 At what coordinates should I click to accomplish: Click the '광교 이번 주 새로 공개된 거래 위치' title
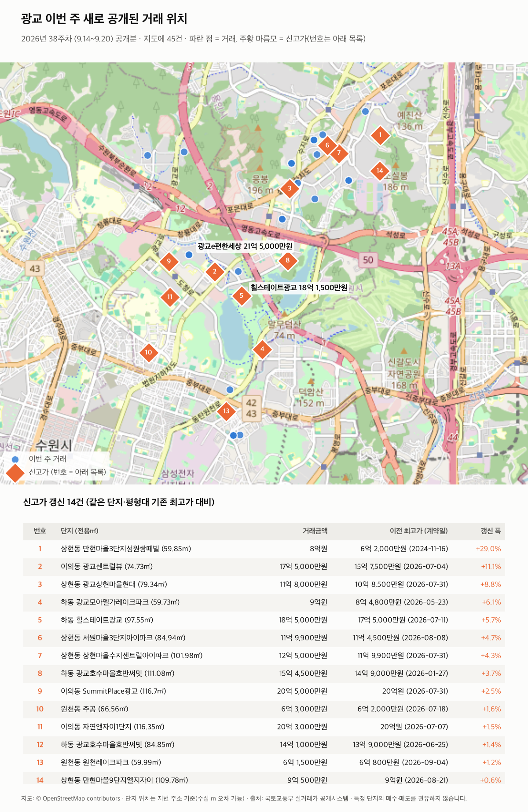(104, 19)
